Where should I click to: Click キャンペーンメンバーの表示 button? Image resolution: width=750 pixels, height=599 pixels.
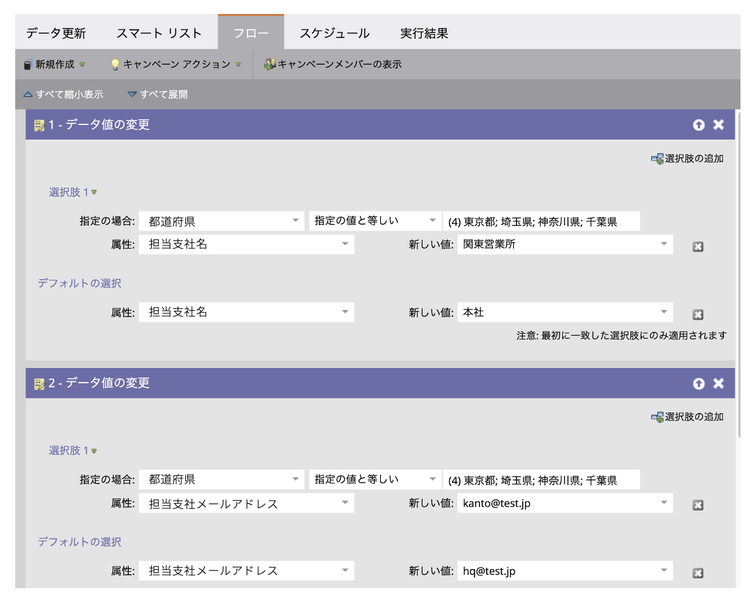pyautogui.click(x=333, y=65)
